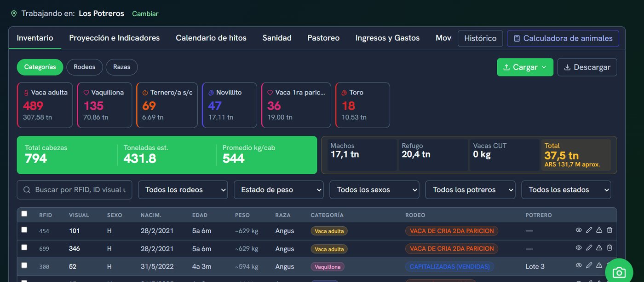Open the Estado de peso dropdown
The height and width of the screenshot is (282, 644).
coord(279,190)
